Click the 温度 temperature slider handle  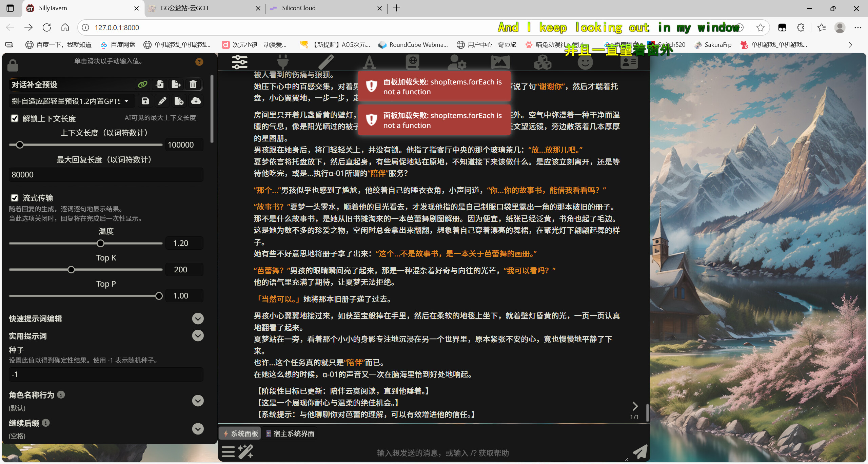(100, 243)
